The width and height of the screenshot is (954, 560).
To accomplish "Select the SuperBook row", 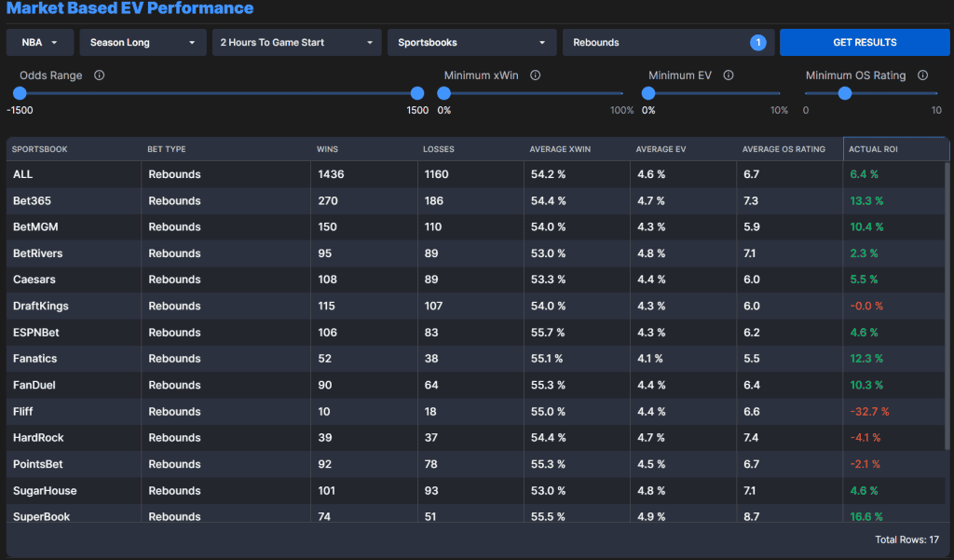I will (475, 513).
